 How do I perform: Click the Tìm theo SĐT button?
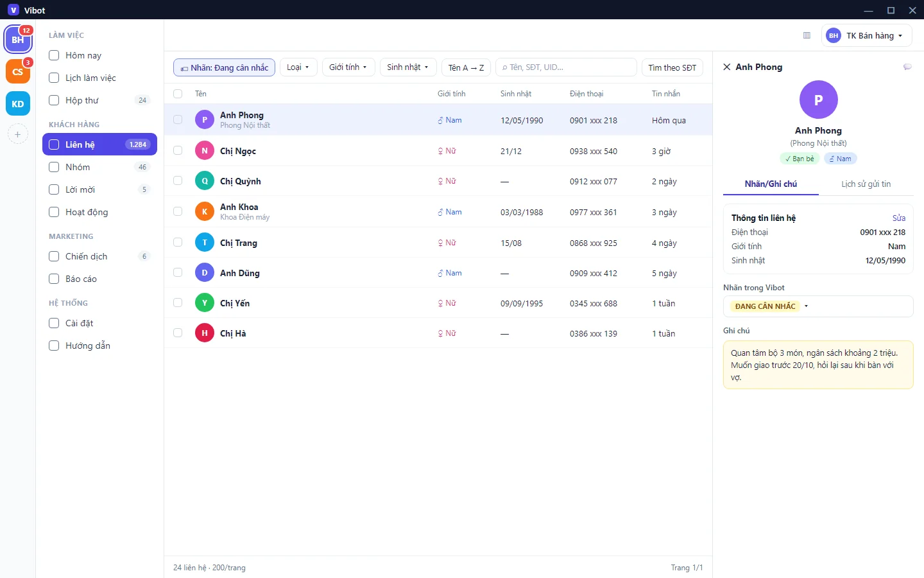pos(672,67)
